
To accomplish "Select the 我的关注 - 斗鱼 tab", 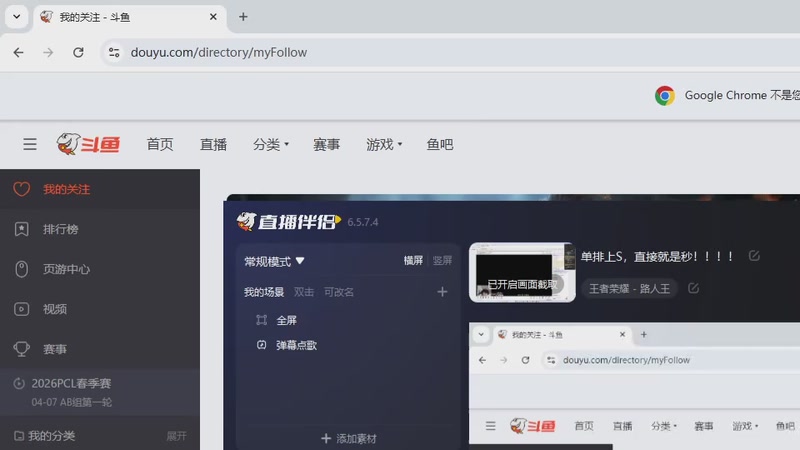I will click(x=130, y=17).
